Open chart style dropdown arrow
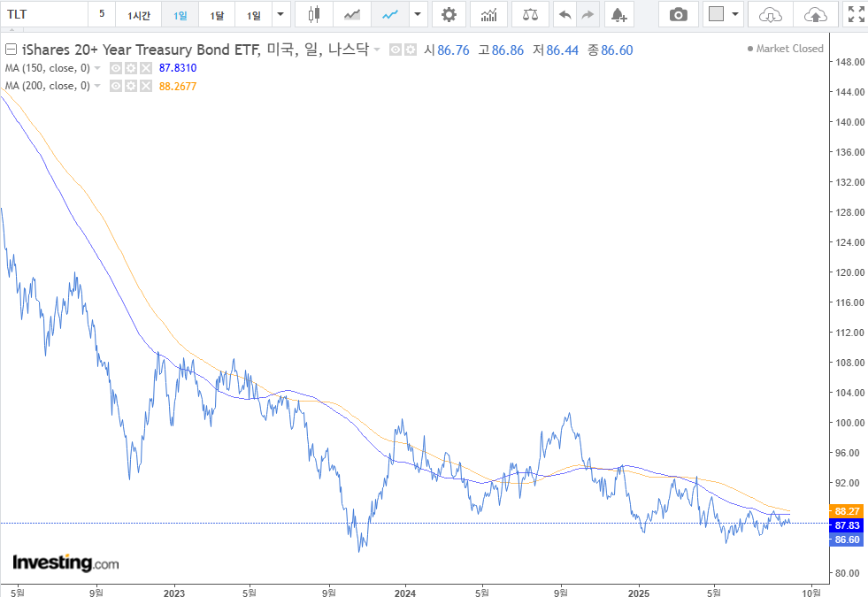Viewport: 868px width, 597px height. point(418,14)
